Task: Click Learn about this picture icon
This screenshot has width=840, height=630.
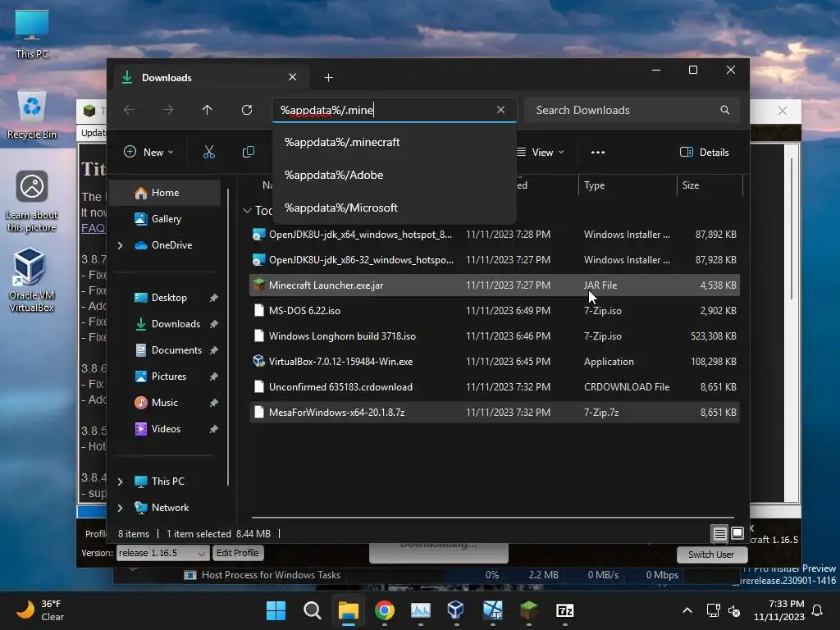Action: (32, 202)
